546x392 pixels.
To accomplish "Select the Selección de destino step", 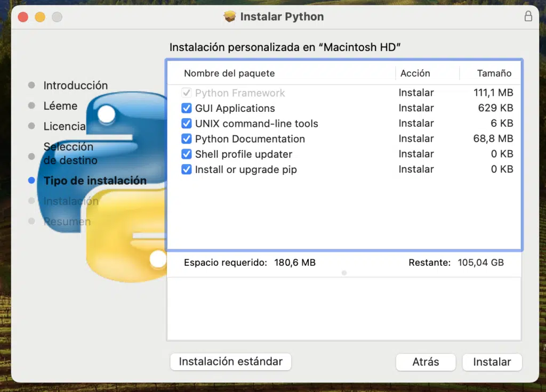I will 70,153.
